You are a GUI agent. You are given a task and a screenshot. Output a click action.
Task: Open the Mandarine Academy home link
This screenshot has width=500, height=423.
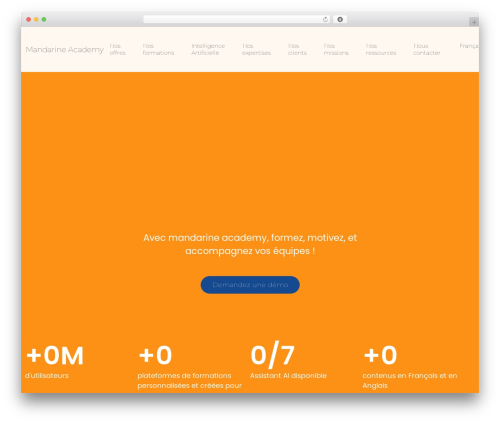click(x=65, y=49)
